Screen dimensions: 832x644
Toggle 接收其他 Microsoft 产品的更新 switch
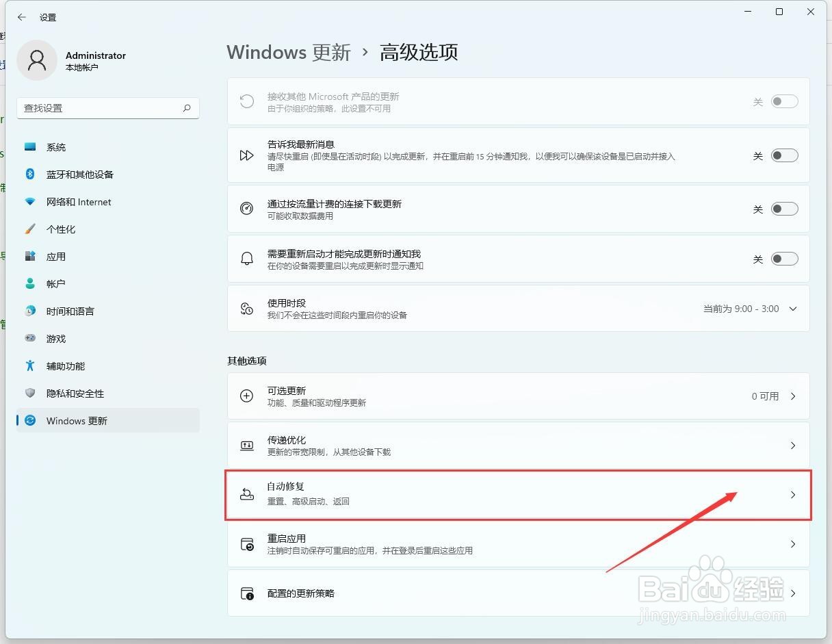point(785,101)
